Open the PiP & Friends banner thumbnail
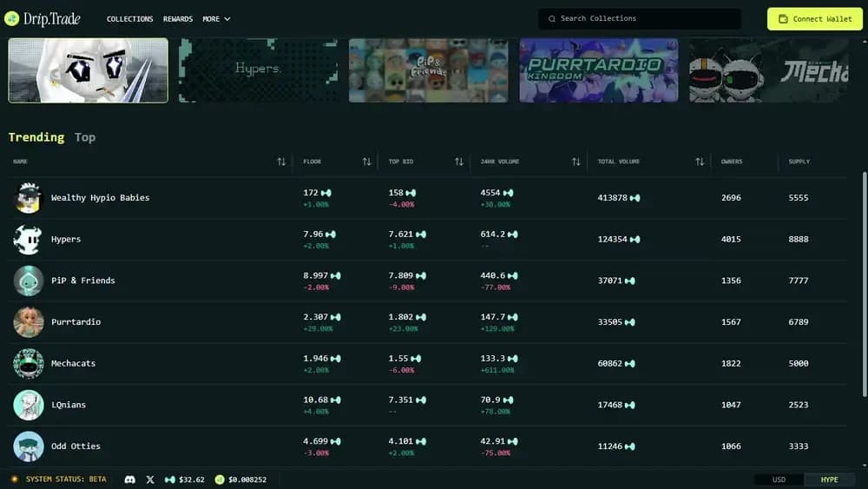The width and height of the screenshot is (868, 489). 429,70
